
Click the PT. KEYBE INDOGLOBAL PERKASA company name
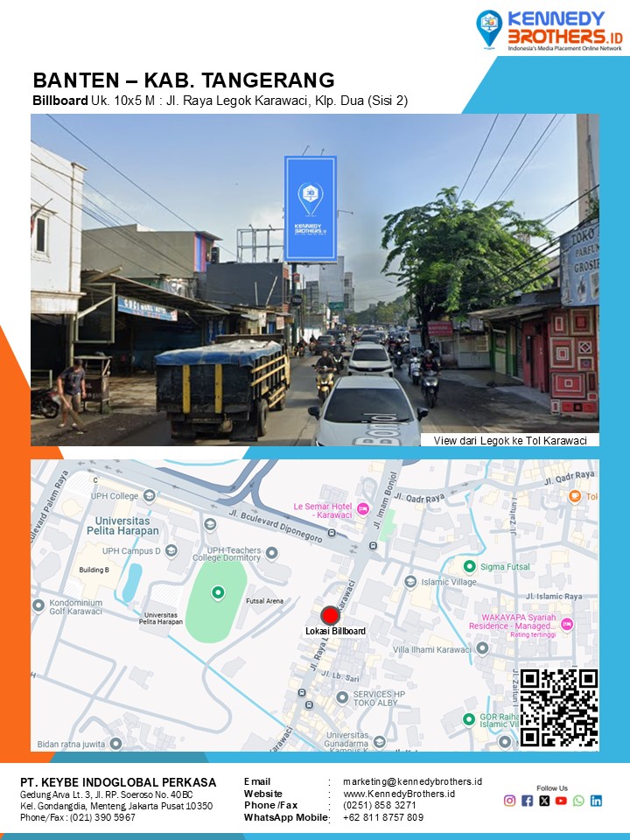[x=118, y=782]
